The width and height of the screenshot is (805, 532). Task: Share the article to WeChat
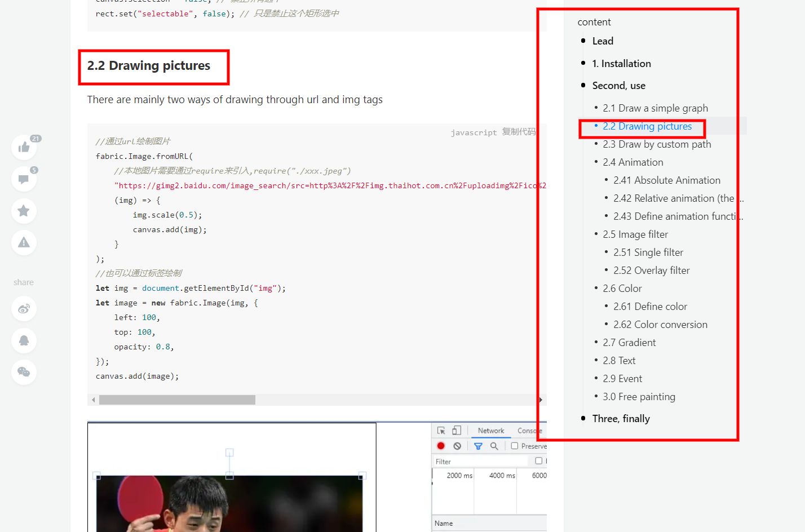pos(24,372)
